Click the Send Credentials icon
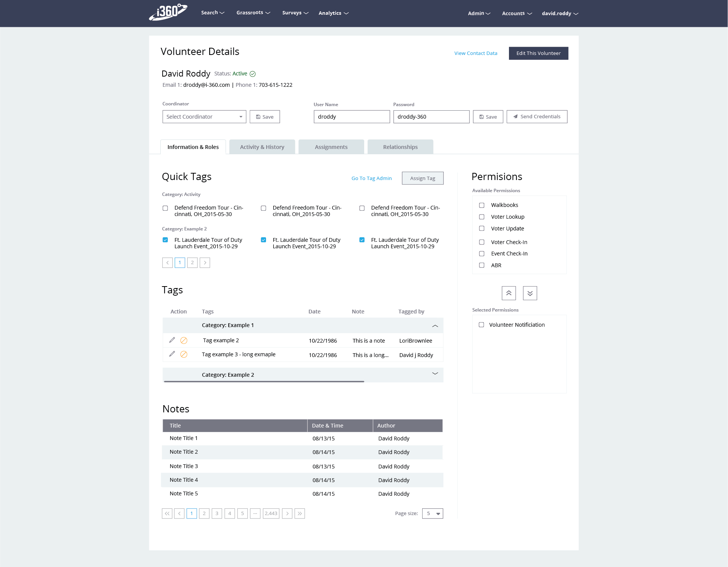The image size is (728, 567). click(516, 116)
